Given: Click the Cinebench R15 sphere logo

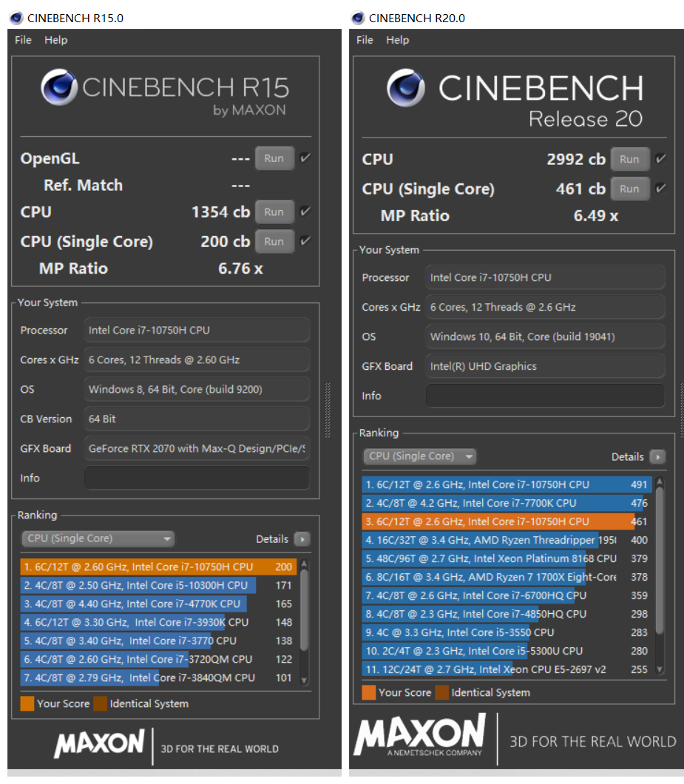Looking at the screenshot, I should pos(59,87).
